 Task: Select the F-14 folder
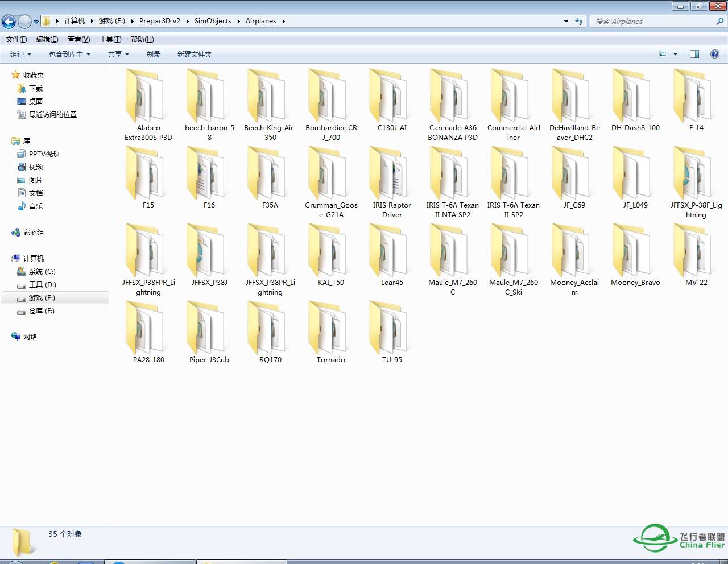[696, 100]
